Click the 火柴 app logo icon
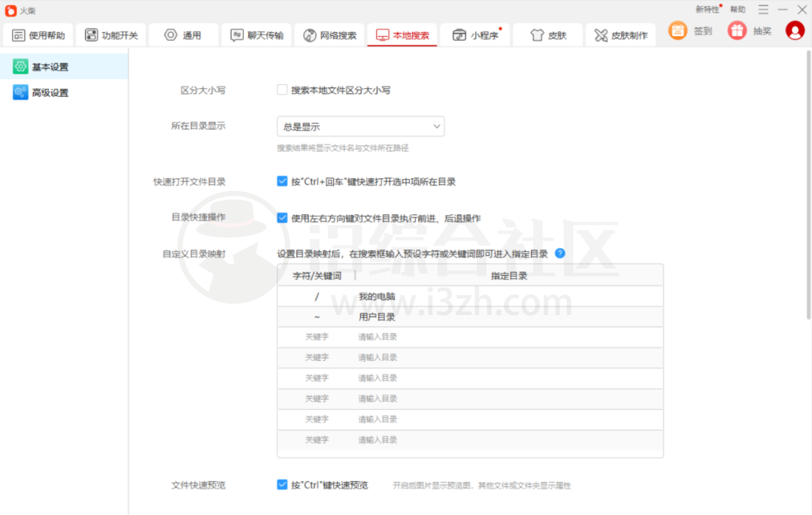The image size is (812, 515). pyautogui.click(x=11, y=11)
